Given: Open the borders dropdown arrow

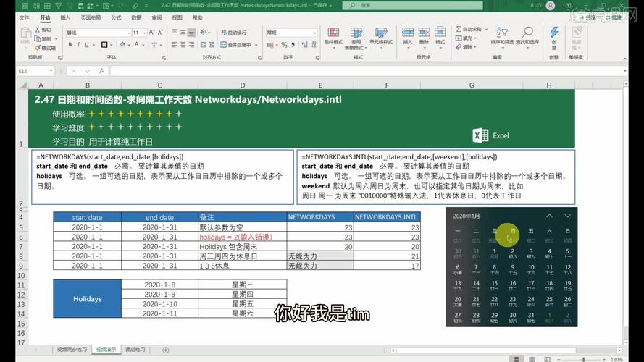Looking at the screenshot, I should pos(111,45).
